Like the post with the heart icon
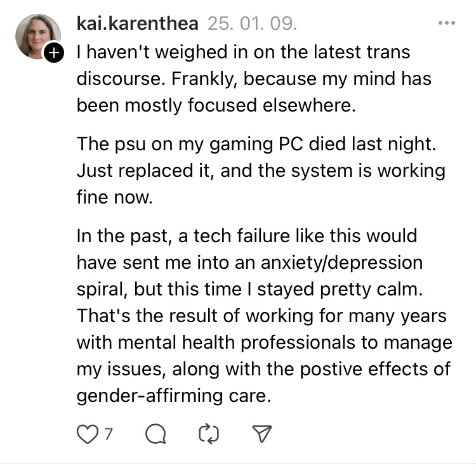Screen dimensions: 476x473 pyautogui.click(x=84, y=434)
